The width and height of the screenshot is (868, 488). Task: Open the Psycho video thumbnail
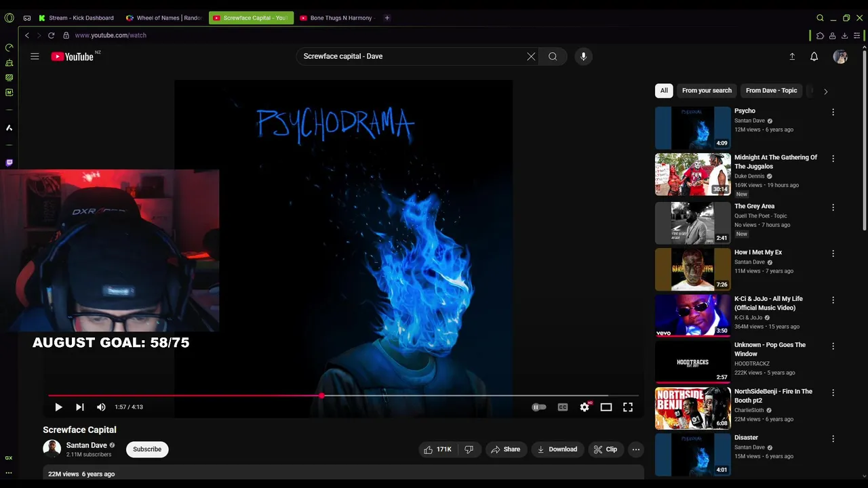[x=692, y=127]
